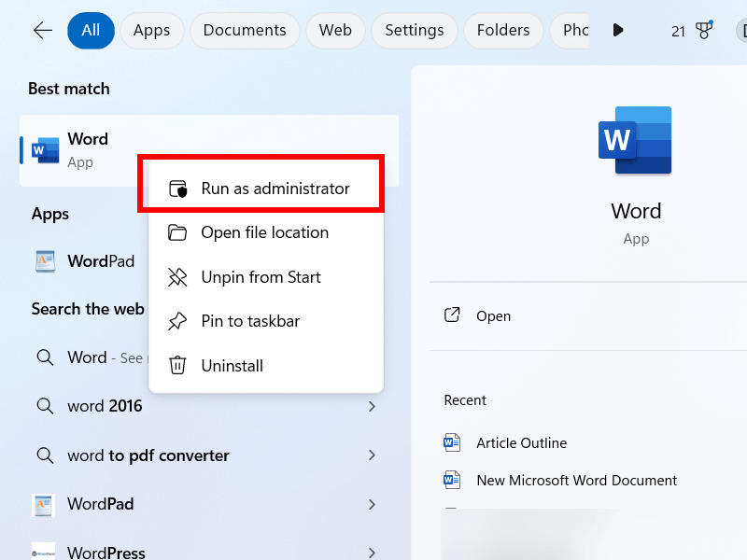This screenshot has height=560, width=747.
Task: Select Unpin from Start
Action: (x=261, y=277)
